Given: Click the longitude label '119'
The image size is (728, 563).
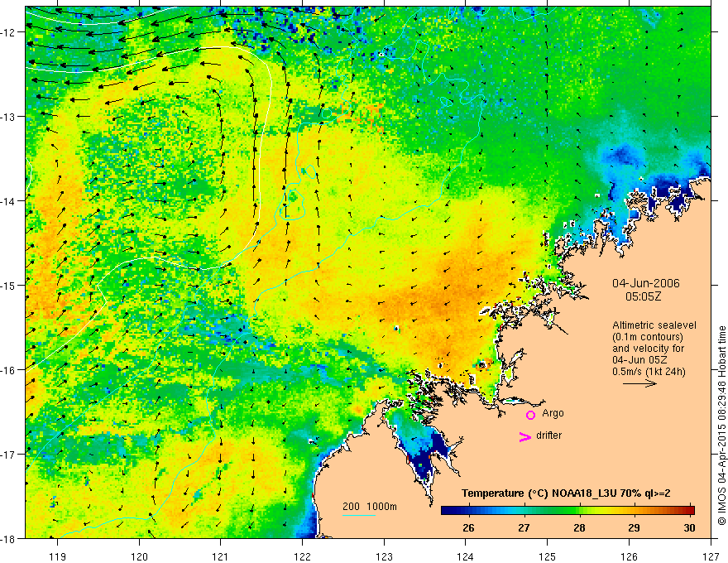Looking at the screenshot, I should (x=58, y=556).
